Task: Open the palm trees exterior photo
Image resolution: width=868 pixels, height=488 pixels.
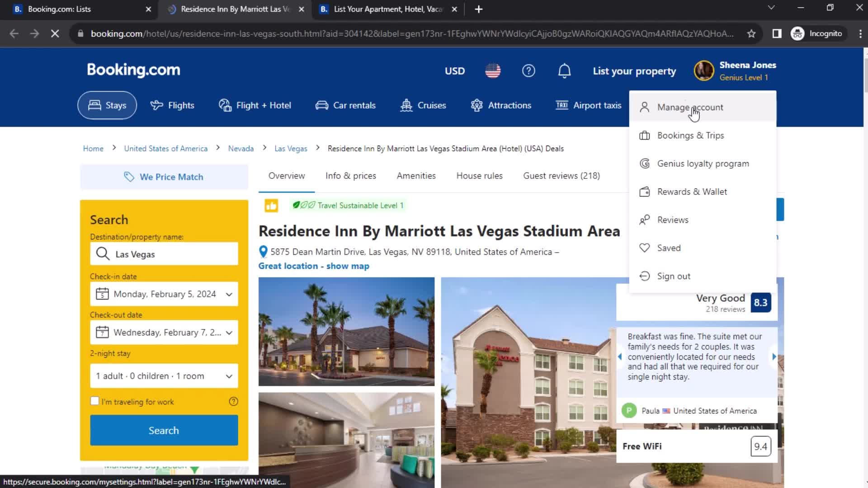Action: (x=346, y=332)
